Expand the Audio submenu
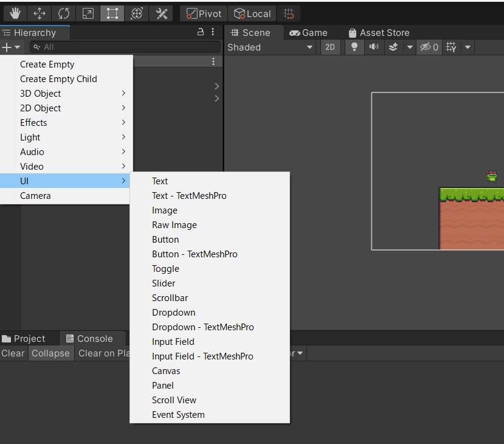The image size is (504, 444). tap(66, 152)
